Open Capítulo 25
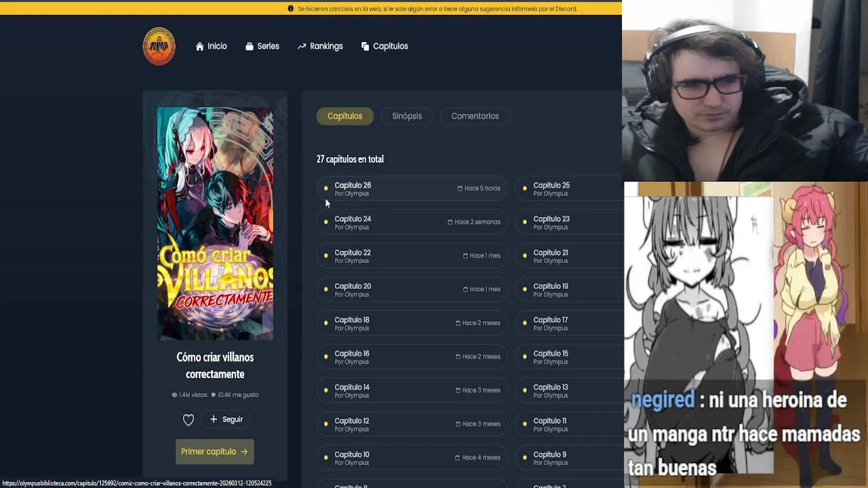 coord(570,188)
